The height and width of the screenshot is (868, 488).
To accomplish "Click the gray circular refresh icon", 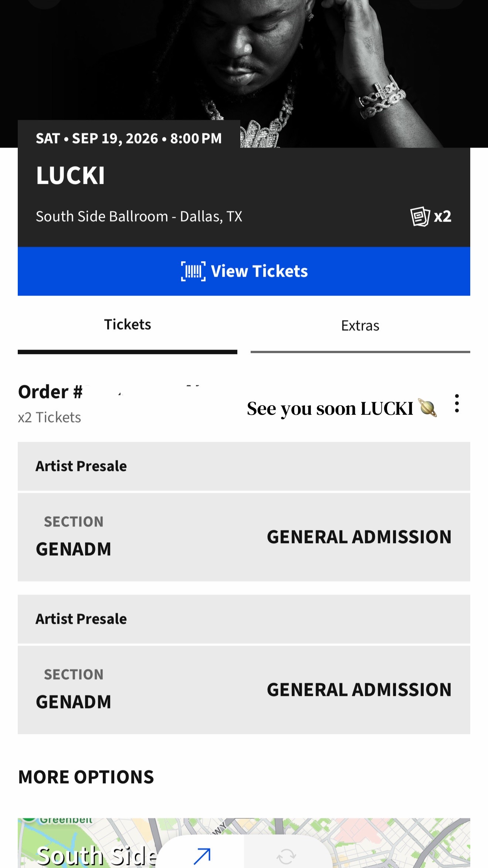I will [x=286, y=856].
